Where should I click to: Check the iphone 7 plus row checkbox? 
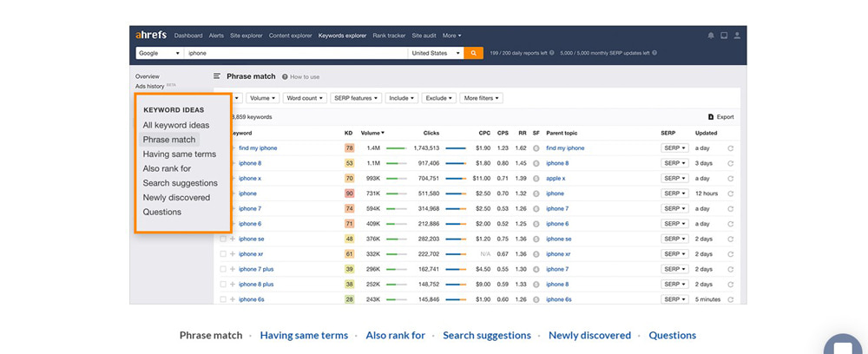(222, 269)
